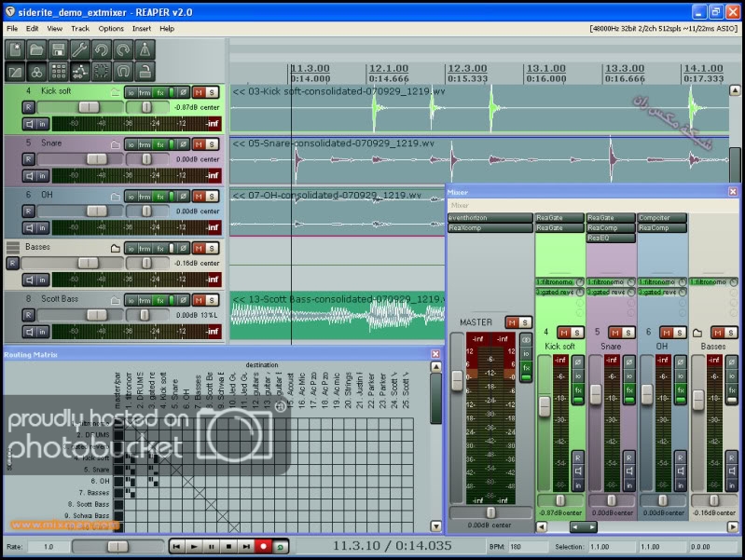The width and height of the screenshot is (745, 560).
Task: Invert phase on Scott Bass track
Action: (x=183, y=300)
